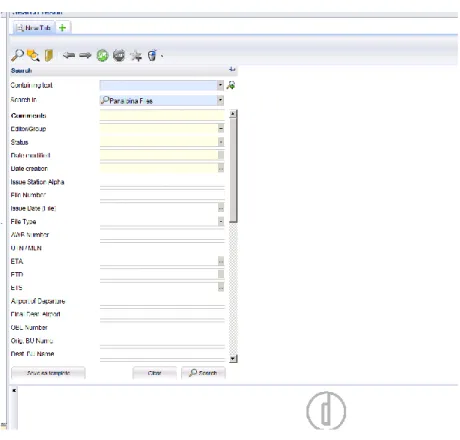
Task: Click the Search button
Action: (203, 373)
